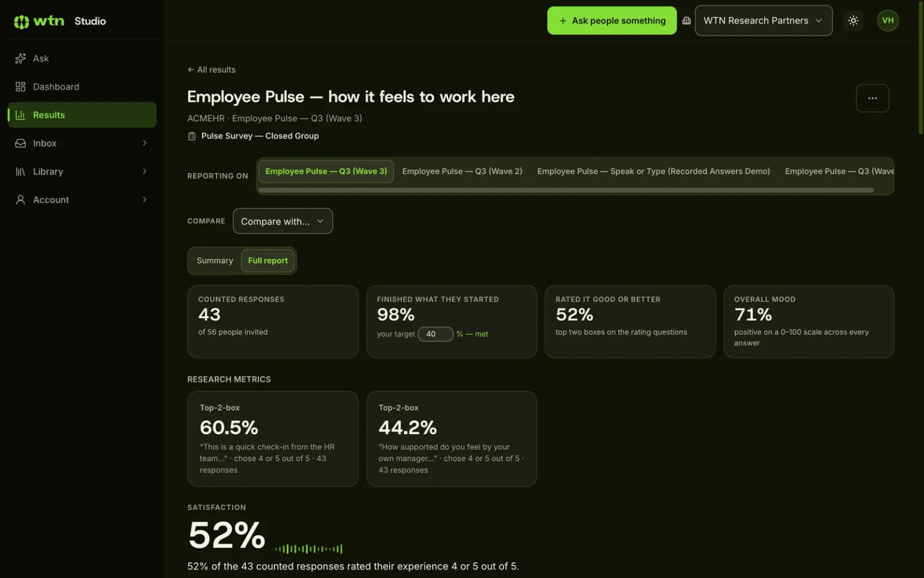Go back via All results link
The width and height of the screenshot is (924, 578).
[x=211, y=70]
